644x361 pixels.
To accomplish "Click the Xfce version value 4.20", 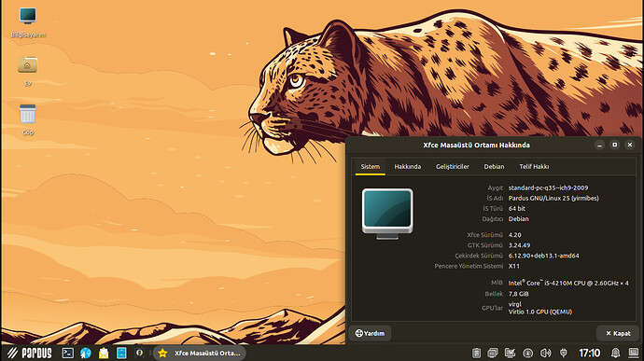I will click(514, 235).
